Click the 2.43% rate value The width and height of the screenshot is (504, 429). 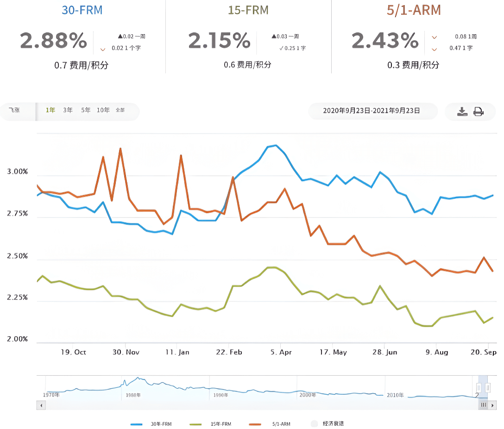coord(385,41)
